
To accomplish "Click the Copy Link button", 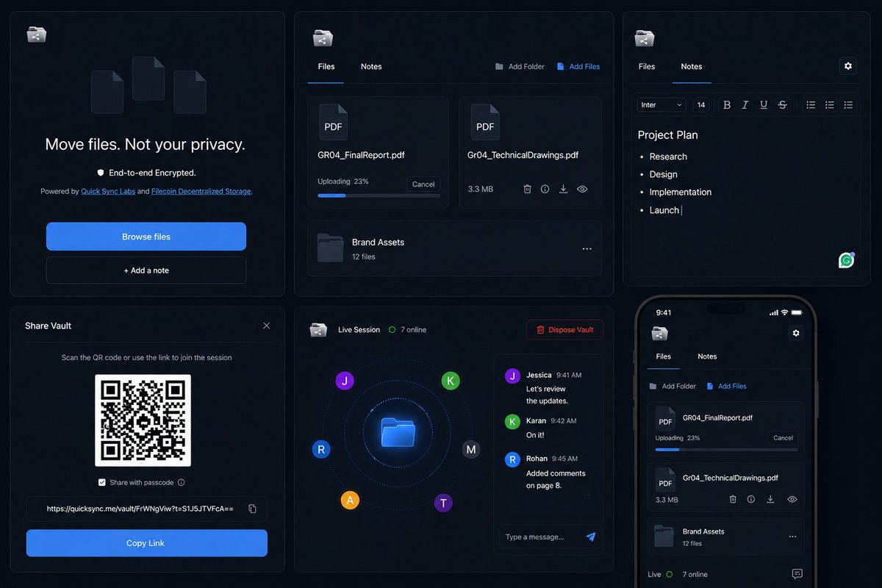I will click(146, 543).
